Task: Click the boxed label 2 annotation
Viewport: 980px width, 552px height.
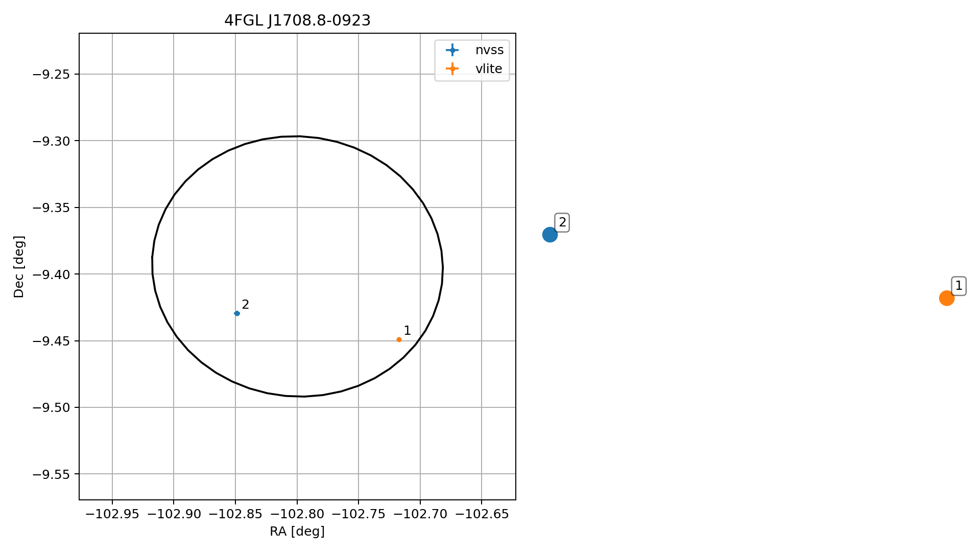Action: [562, 222]
